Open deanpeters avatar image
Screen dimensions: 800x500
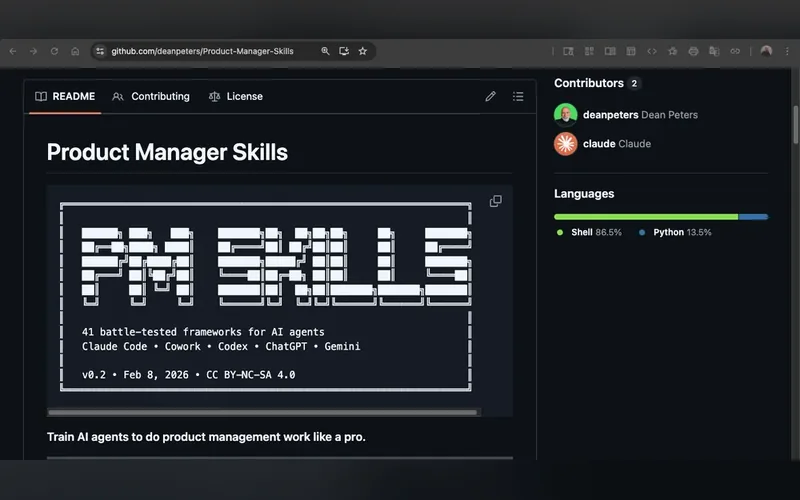(x=566, y=115)
